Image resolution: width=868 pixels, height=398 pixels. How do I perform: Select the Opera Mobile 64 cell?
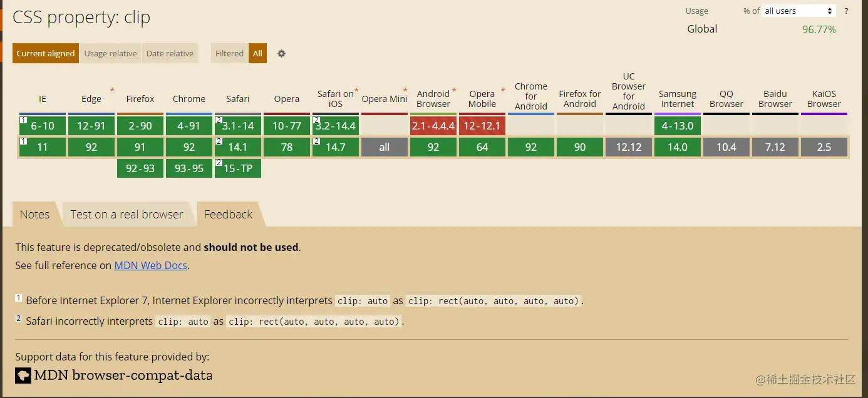tap(482, 147)
